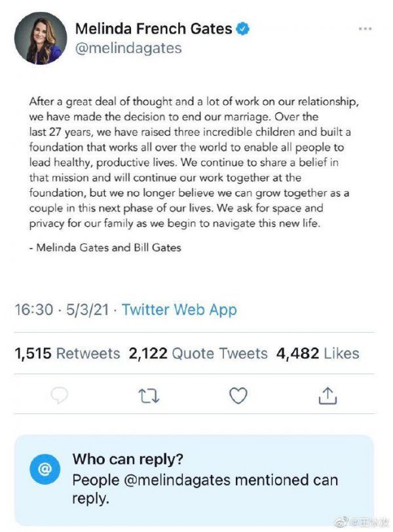This screenshot has height=532, width=393.
Task: Open the @melindagates handle under the name
Action: click(x=128, y=48)
